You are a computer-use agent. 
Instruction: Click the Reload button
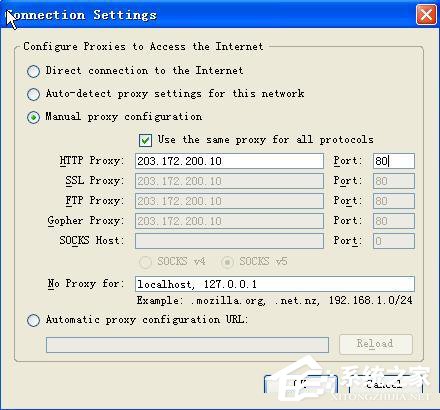(x=376, y=344)
